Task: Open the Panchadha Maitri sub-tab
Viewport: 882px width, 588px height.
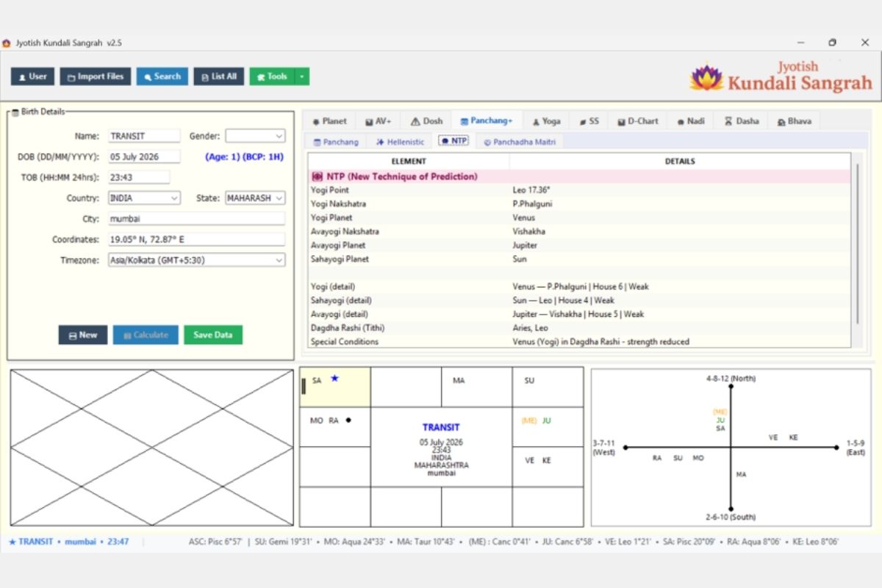Action: [x=520, y=142]
